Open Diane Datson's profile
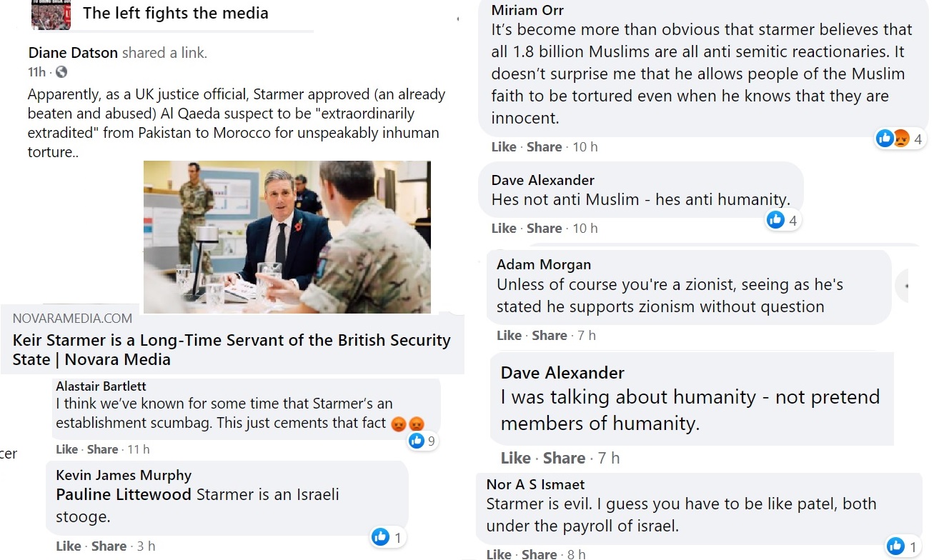944x560 pixels. pos(73,53)
